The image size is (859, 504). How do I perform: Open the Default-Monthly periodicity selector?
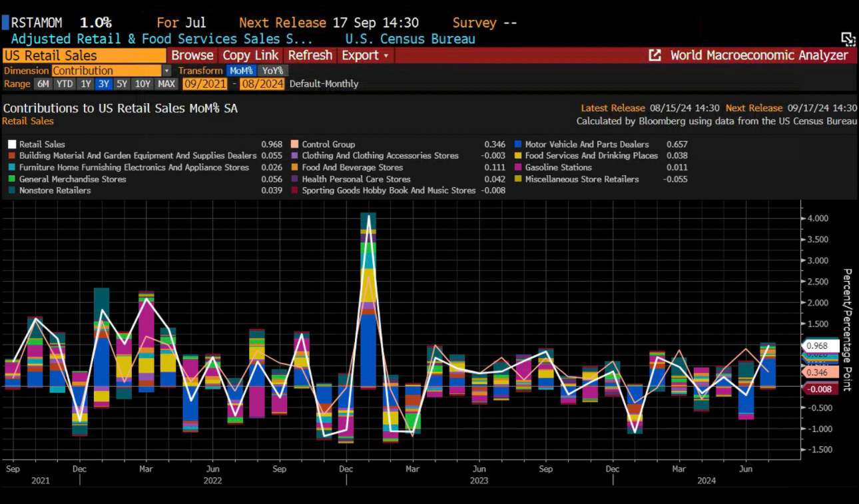coord(324,84)
